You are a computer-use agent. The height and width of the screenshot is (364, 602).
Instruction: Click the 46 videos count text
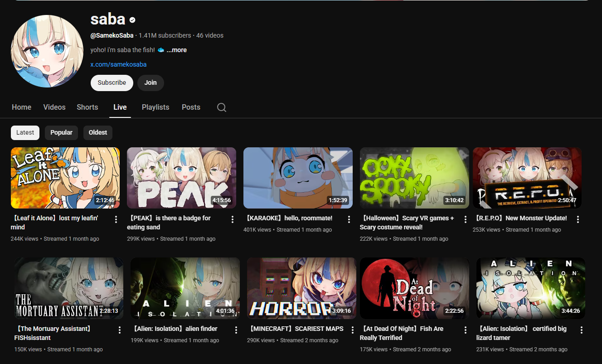tap(210, 35)
